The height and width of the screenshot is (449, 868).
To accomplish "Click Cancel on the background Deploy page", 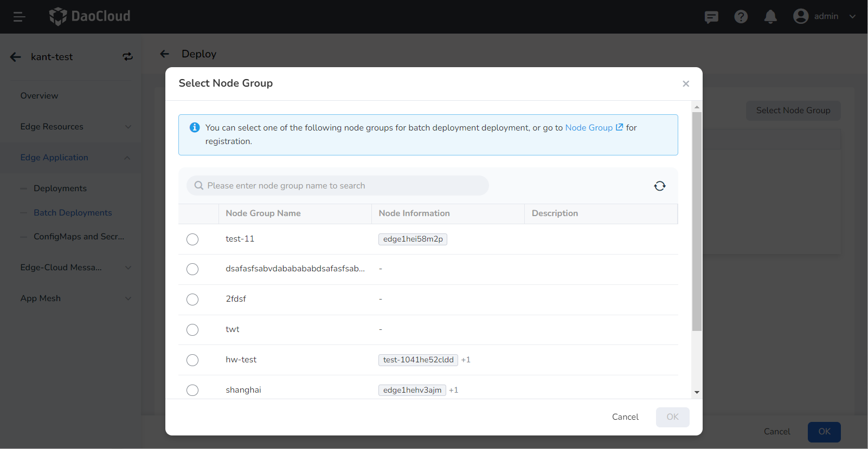I will pos(777,432).
